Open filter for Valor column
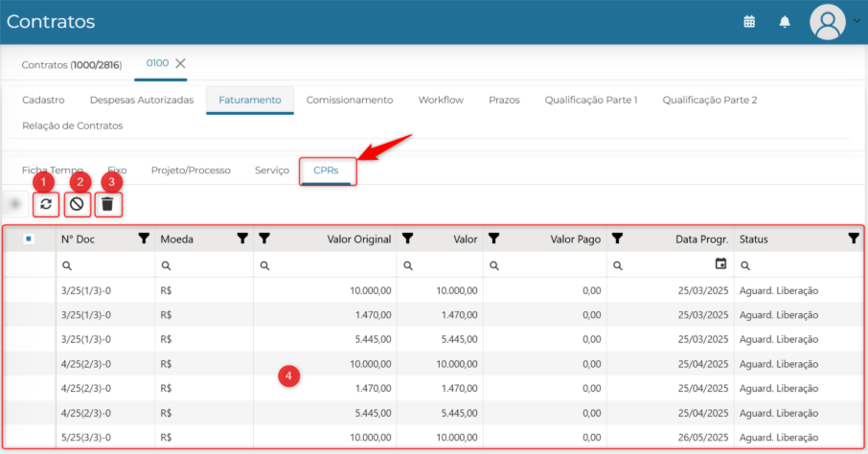 [x=407, y=238]
